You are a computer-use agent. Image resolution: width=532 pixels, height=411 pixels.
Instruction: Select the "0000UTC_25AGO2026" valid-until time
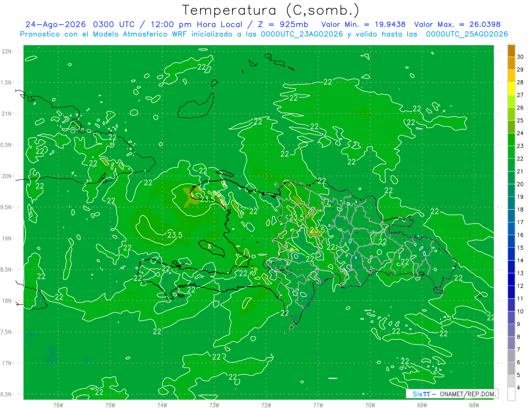(x=467, y=34)
